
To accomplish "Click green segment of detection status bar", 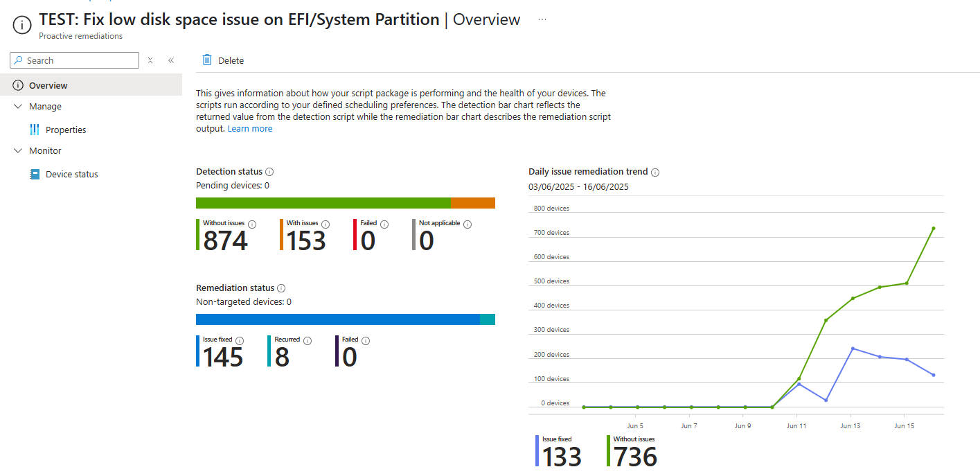I will (323, 203).
